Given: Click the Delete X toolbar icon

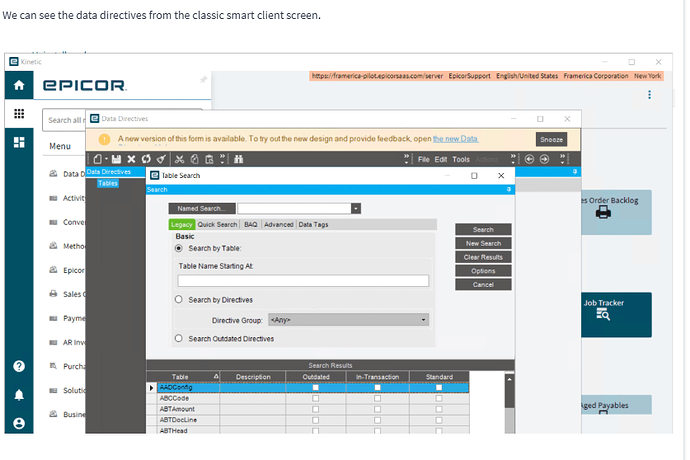Looking at the screenshot, I should pos(131,159).
